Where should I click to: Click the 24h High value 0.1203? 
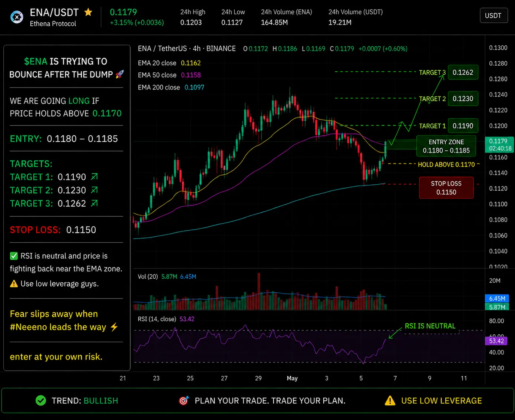tap(191, 23)
